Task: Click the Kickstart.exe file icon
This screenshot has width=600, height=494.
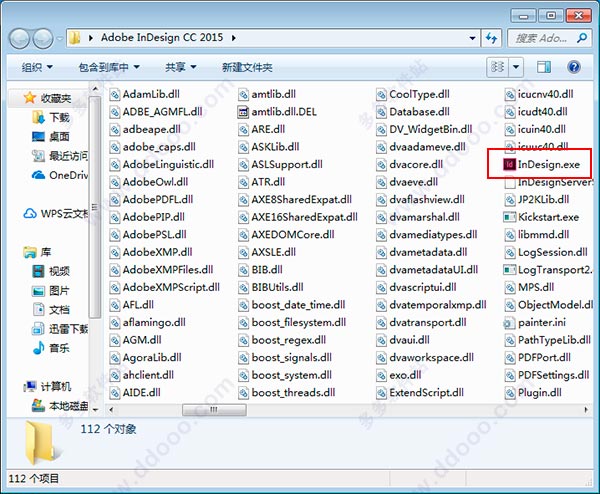Action: 509,217
